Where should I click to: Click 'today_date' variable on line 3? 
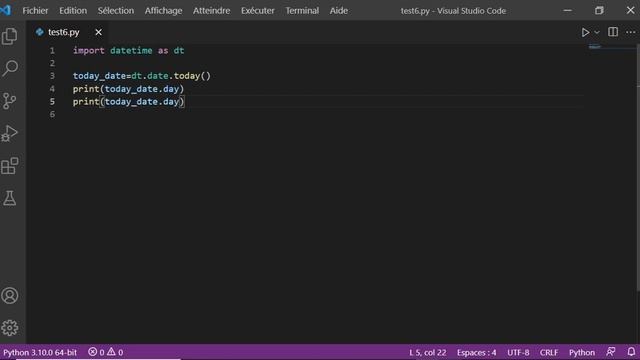[99, 76]
